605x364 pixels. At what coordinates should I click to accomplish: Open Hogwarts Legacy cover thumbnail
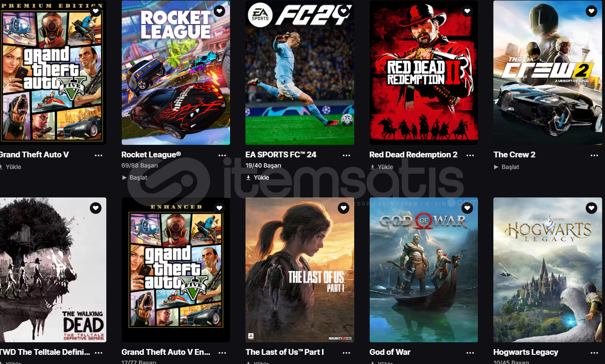547,270
